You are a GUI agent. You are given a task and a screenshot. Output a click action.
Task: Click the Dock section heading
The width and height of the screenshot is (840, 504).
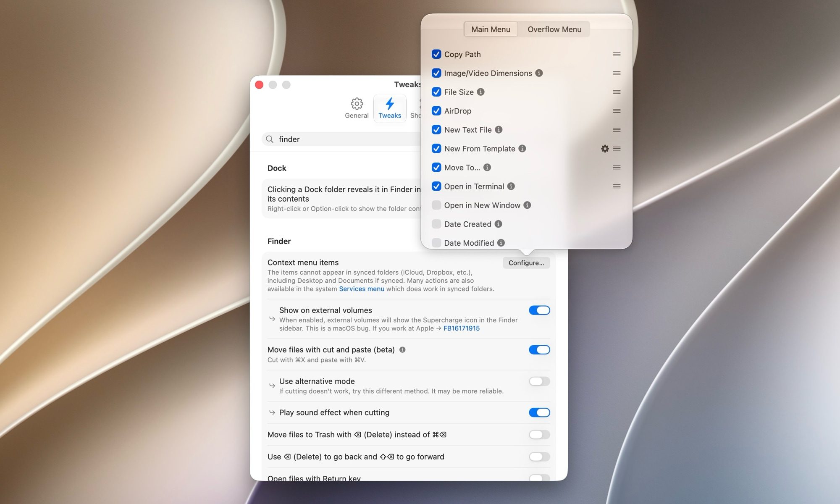[277, 168]
